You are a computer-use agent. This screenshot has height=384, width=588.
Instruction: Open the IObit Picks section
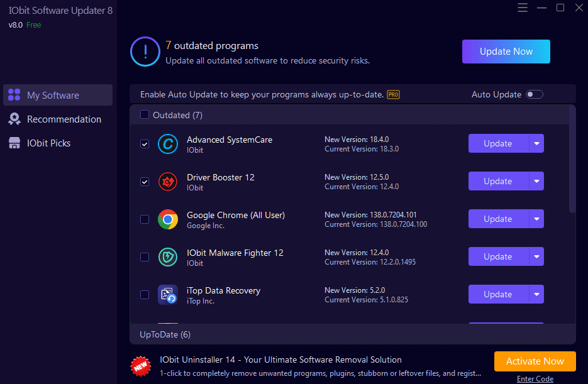53,143
